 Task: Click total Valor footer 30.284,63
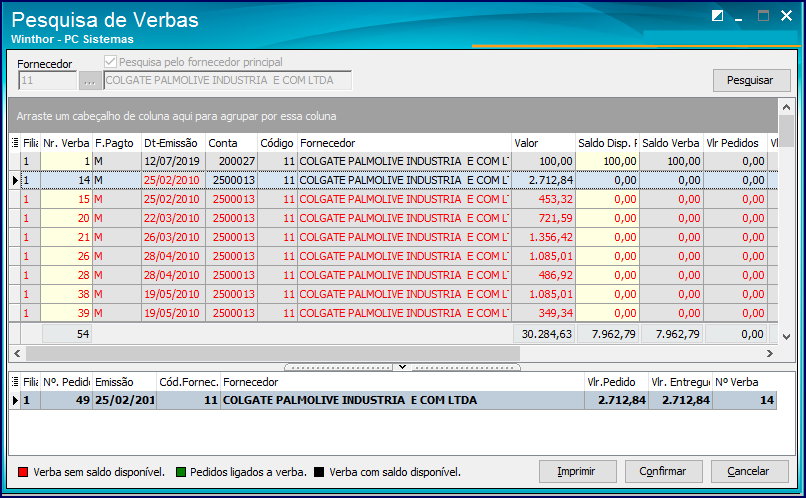(544, 334)
